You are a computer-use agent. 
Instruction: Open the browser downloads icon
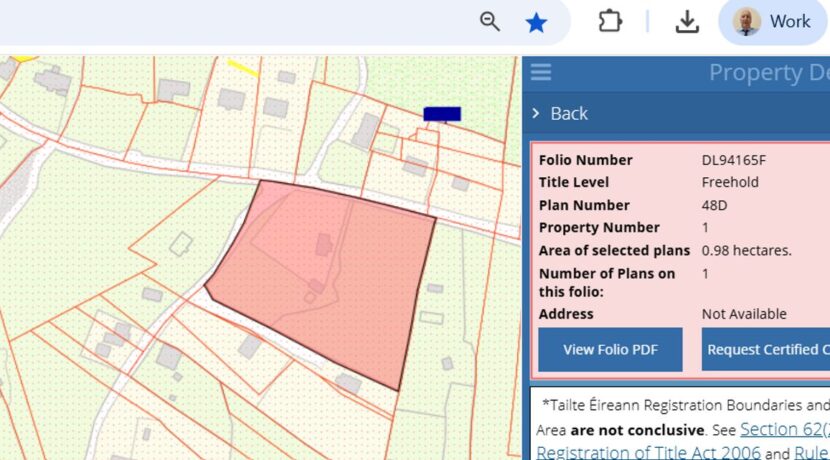687,22
